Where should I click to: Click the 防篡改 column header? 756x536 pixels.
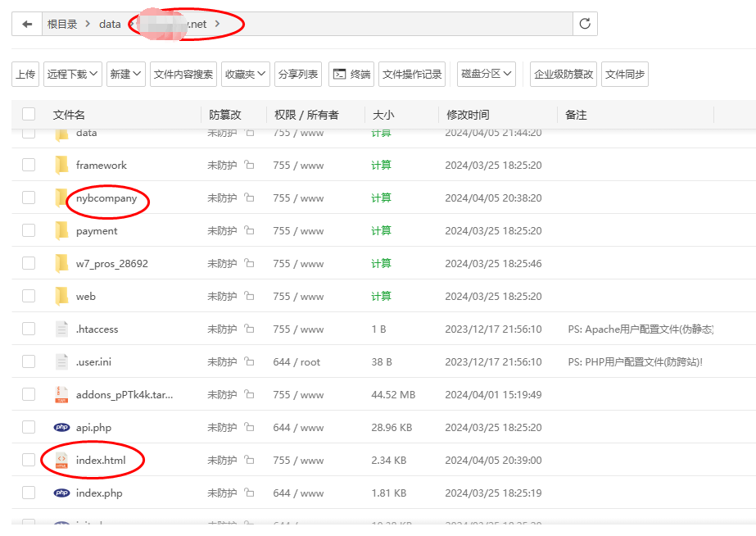[225, 115]
